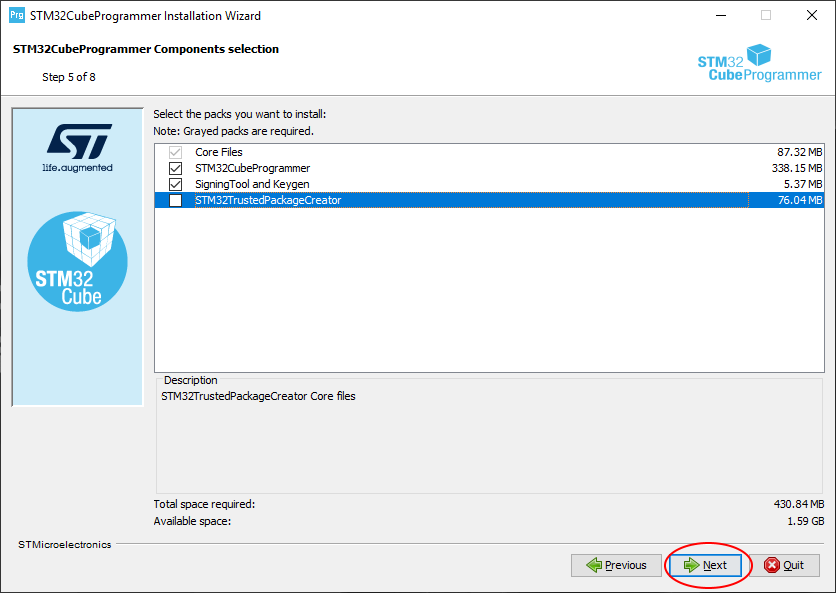This screenshot has height=593, width=836.
Task: Quit the installation wizard
Action: coord(784,565)
